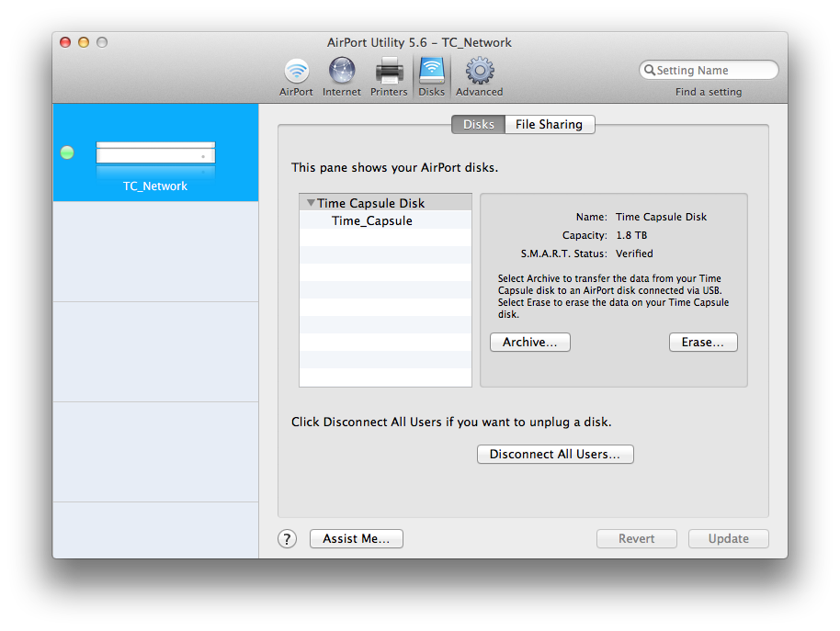The height and width of the screenshot is (631, 840).
Task: Click the Erase... button
Action: pyautogui.click(x=703, y=342)
